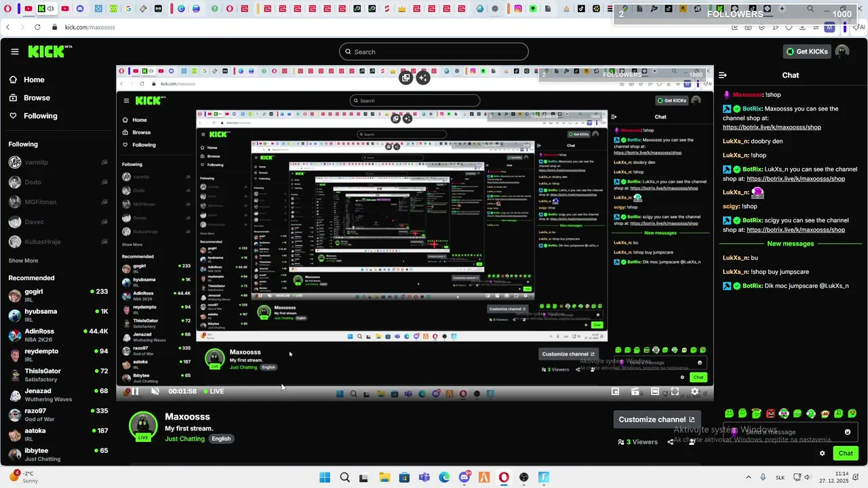
Task: Open gogirl recommended channel
Action: click(x=58, y=296)
